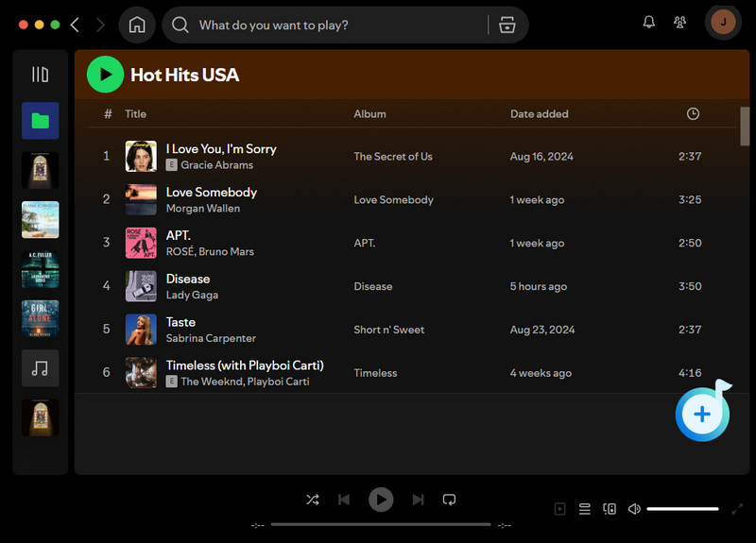Open the beach house cover in sidebar
The width and height of the screenshot is (756, 543).
(41, 220)
